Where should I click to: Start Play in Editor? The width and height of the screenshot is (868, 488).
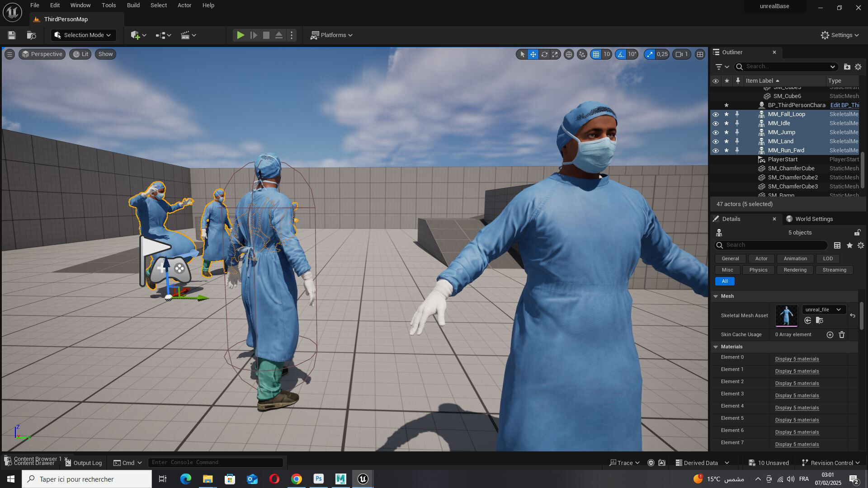pyautogui.click(x=241, y=35)
